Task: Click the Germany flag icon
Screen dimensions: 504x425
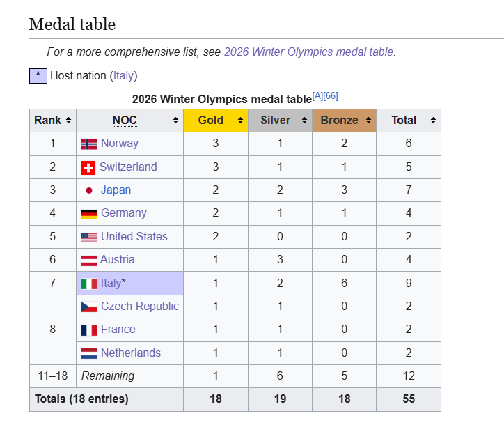Action: point(89,214)
